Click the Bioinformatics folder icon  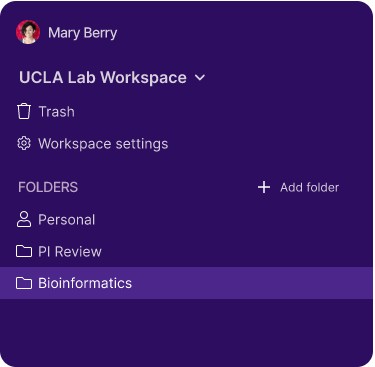pos(24,283)
